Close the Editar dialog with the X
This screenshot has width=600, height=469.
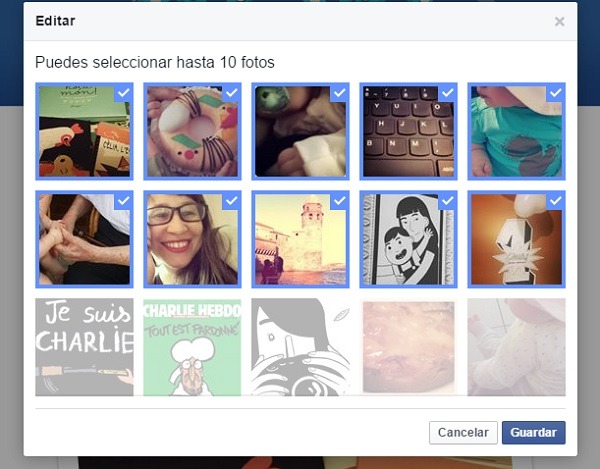coord(559,21)
